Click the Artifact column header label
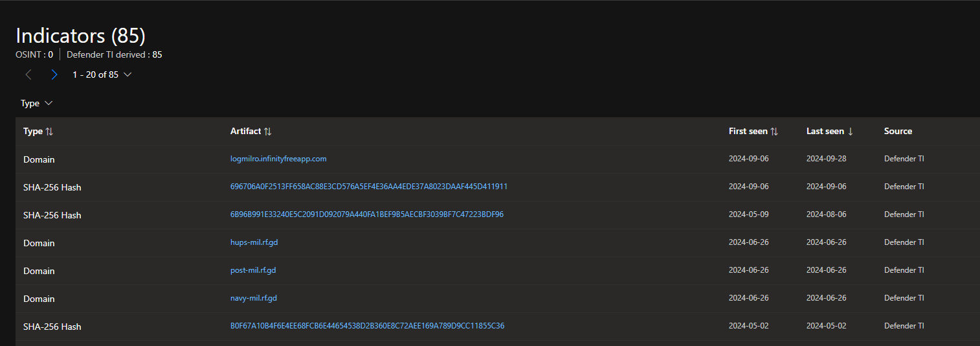980x346 pixels. coord(245,132)
